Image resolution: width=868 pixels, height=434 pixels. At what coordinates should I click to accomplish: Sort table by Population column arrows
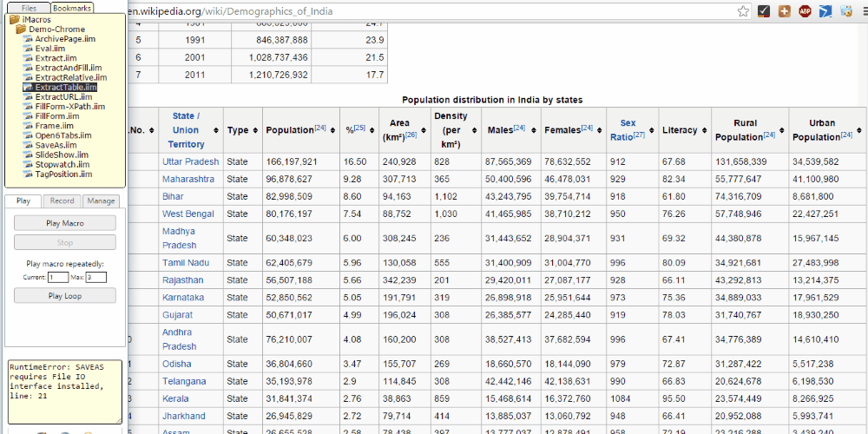pyautogui.click(x=332, y=131)
